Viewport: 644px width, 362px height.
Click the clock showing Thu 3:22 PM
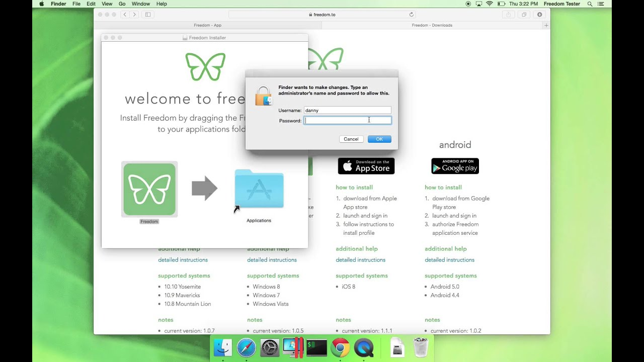tap(523, 4)
